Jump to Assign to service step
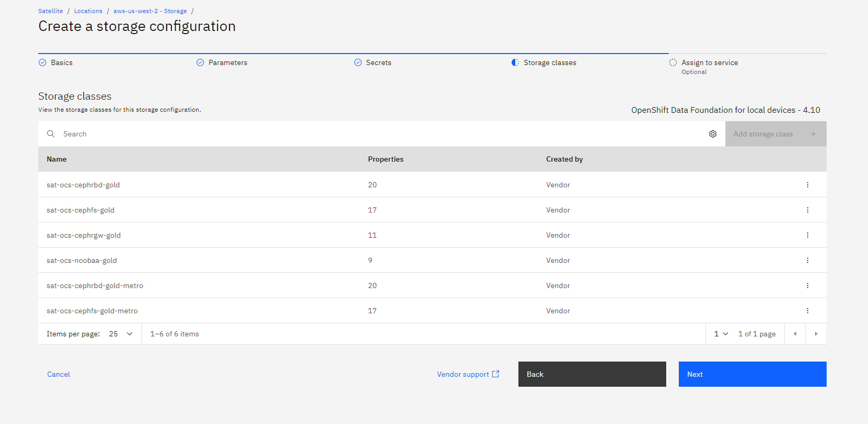This screenshot has height=424, width=868. 710,62
